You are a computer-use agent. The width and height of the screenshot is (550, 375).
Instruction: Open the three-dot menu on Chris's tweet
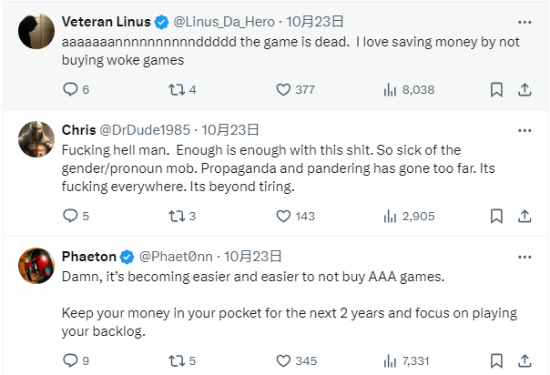point(524,130)
